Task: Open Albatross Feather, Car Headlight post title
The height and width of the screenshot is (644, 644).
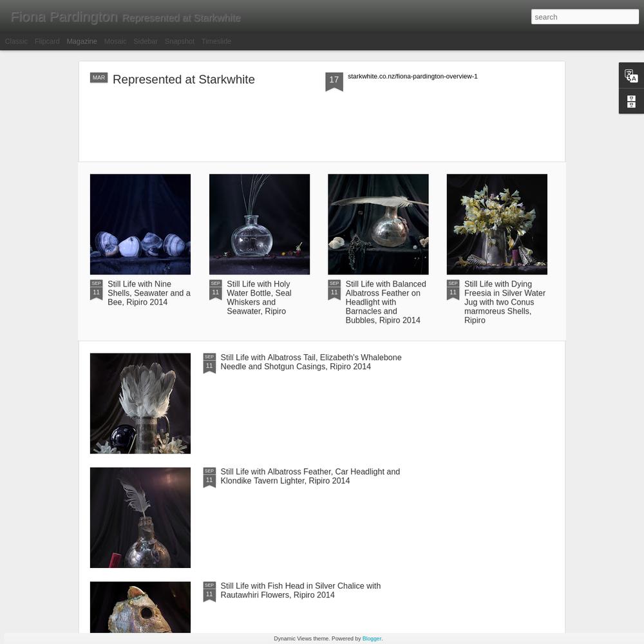Action: click(x=310, y=476)
